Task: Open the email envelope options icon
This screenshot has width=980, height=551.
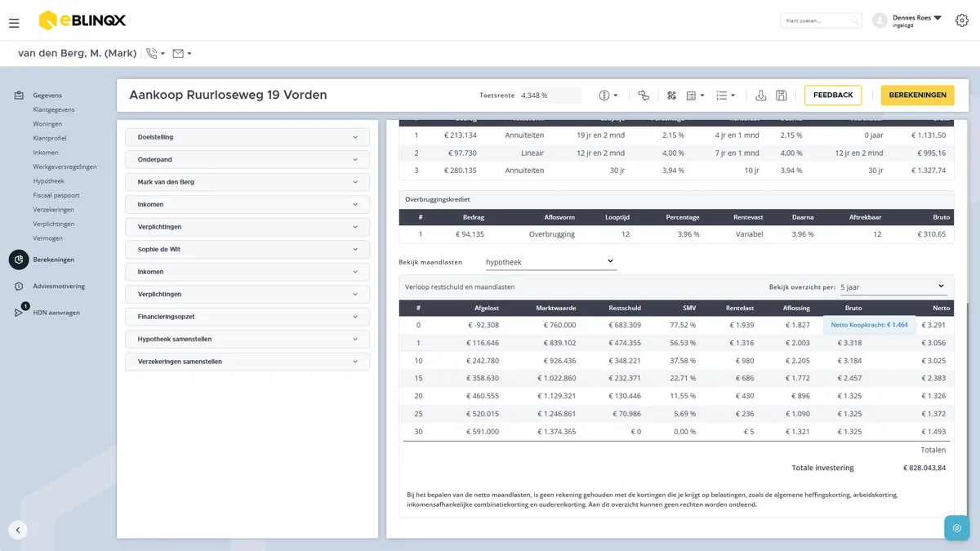Action: coord(178,54)
